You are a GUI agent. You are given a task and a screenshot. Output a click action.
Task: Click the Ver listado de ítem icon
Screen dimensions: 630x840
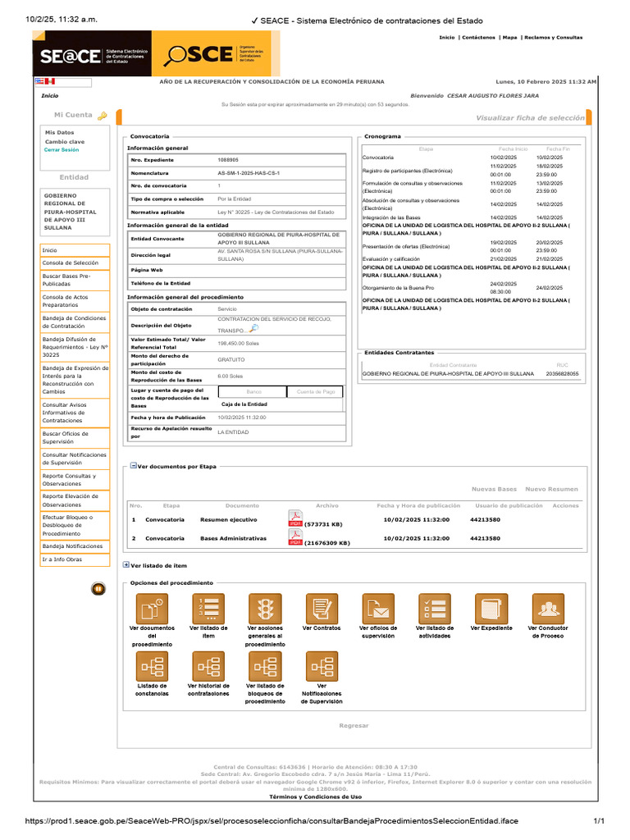pos(208,609)
